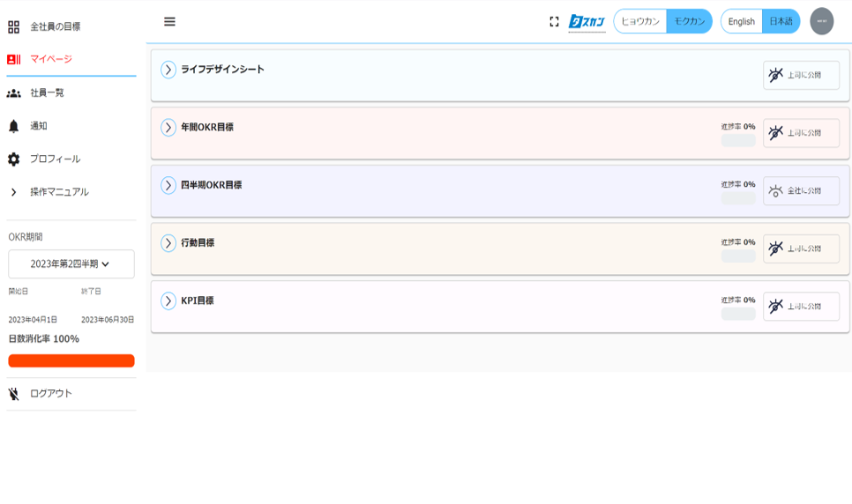Click the 社員一覧 people icon

pos(13,93)
